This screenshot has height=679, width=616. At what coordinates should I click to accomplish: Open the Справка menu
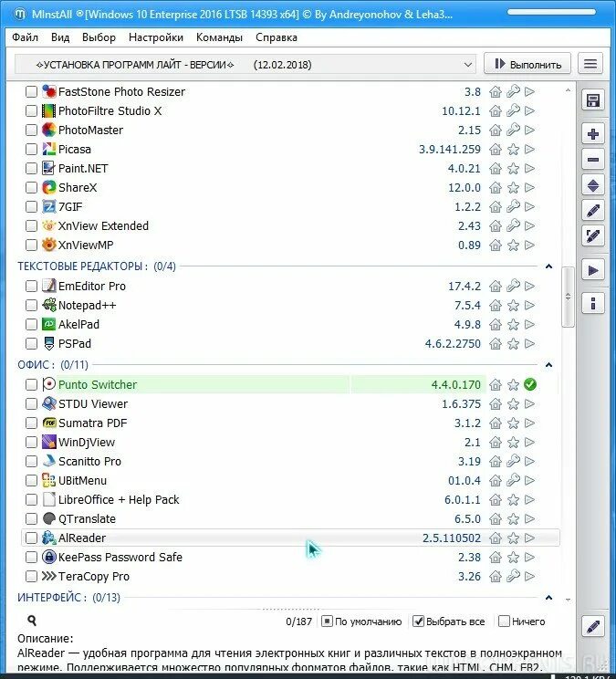click(277, 37)
